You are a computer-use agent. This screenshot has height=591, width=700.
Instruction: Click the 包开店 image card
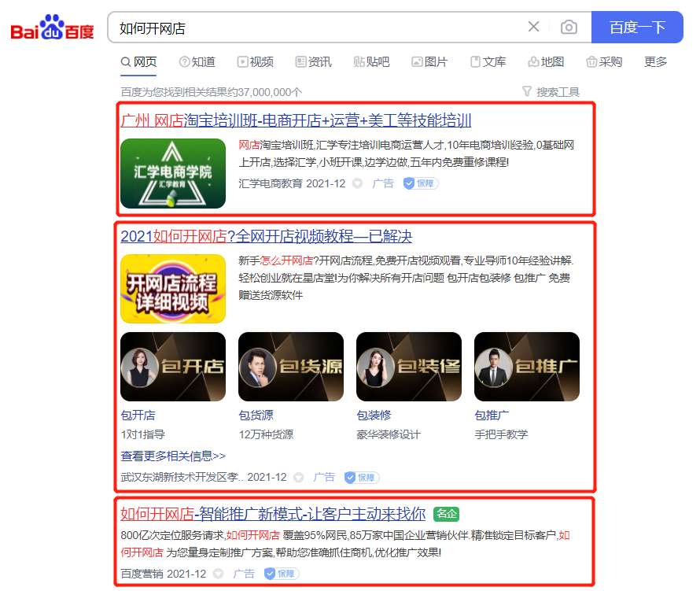pyautogui.click(x=173, y=367)
